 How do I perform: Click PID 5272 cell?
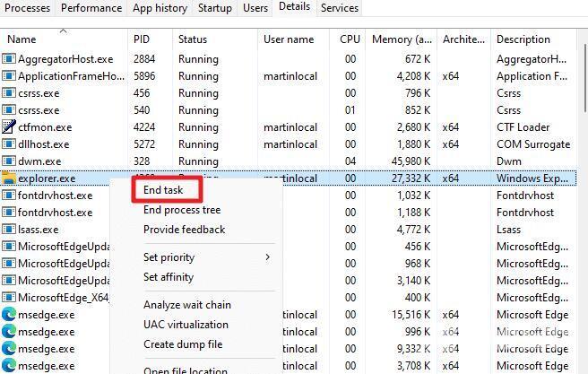(x=144, y=144)
